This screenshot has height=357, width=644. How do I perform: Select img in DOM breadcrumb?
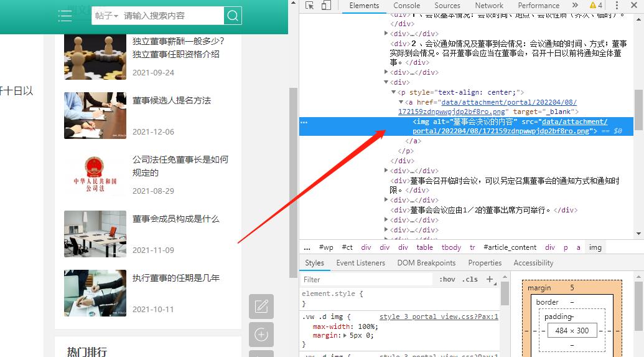coord(595,247)
